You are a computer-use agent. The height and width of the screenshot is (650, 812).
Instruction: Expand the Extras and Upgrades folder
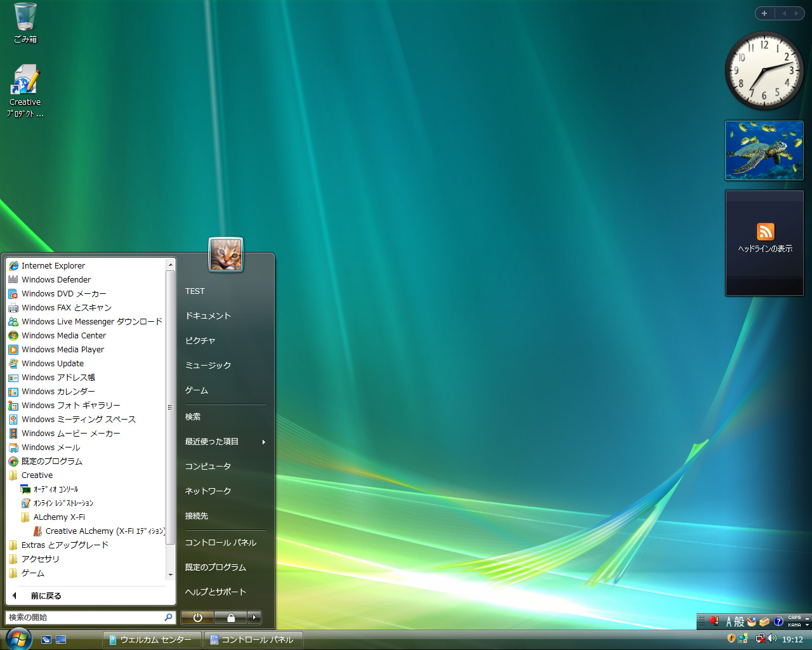[64, 545]
